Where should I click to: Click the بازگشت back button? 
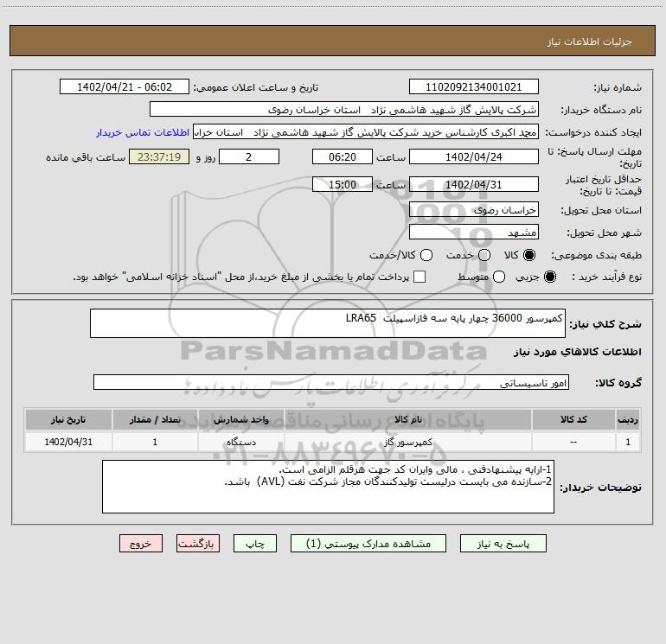(x=198, y=544)
